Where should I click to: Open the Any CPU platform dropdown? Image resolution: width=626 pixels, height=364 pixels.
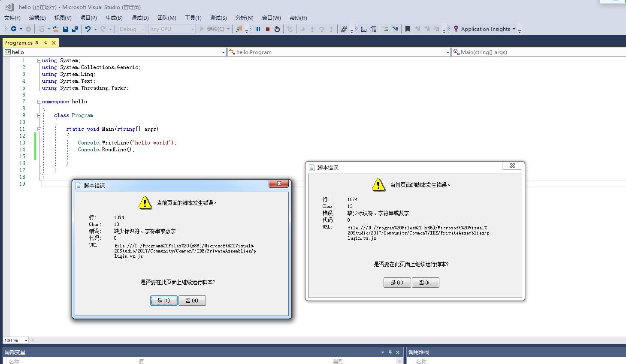pos(172,29)
